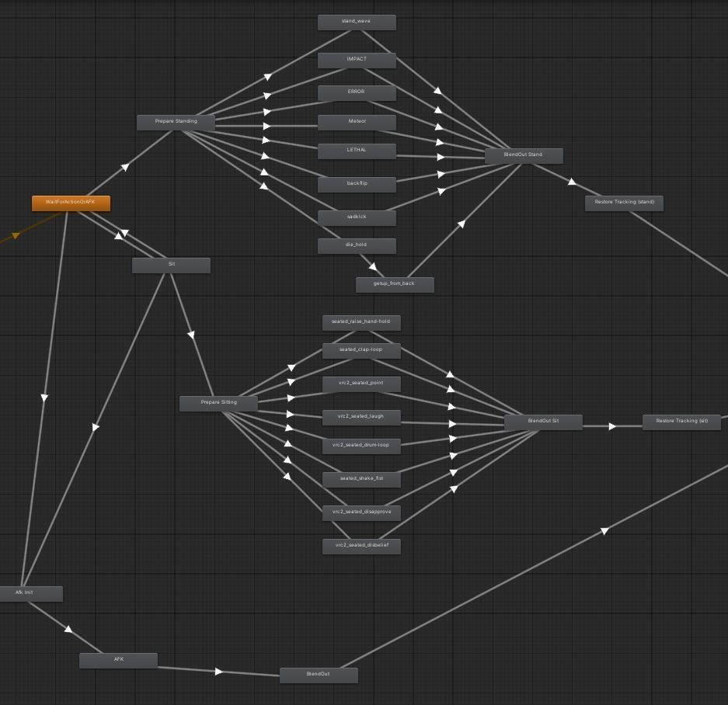Select the seated_shake_fist state
The width and height of the screenshot is (728, 705).
coord(361,479)
